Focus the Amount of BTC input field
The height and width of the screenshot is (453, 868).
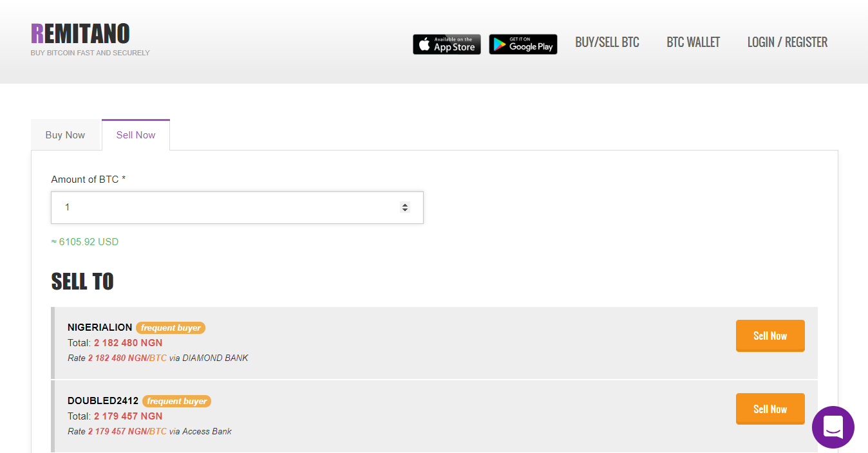[237, 208]
